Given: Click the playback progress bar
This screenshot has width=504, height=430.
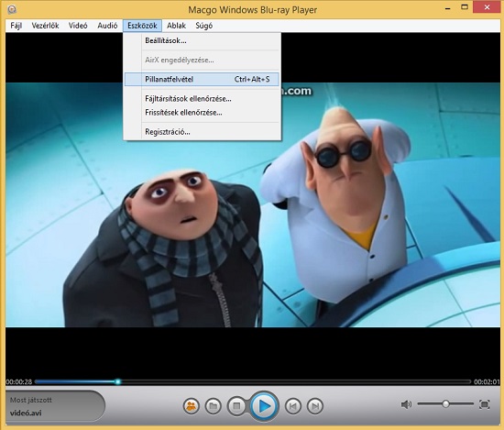Looking at the screenshot, I should (x=253, y=381).
